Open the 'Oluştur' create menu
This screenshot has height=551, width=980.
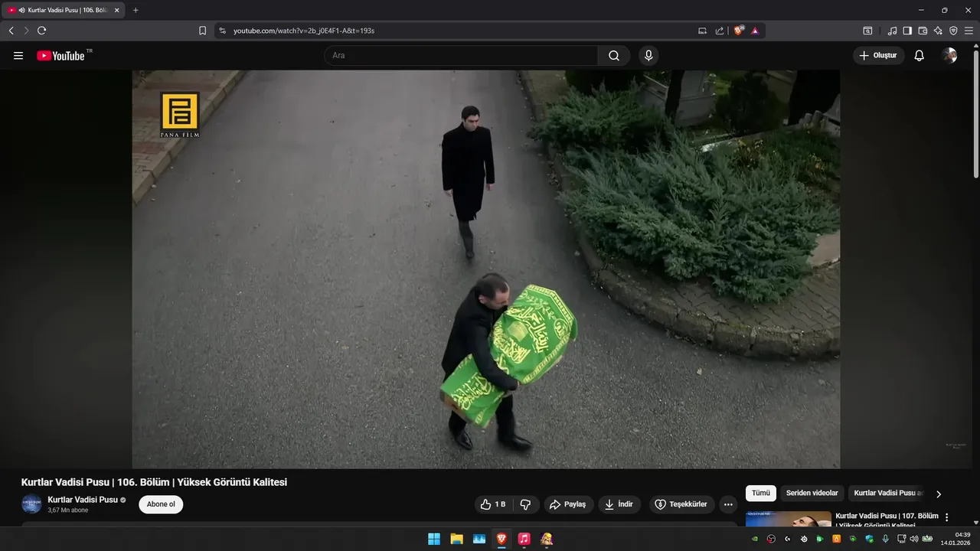click(x=879, y=56)
